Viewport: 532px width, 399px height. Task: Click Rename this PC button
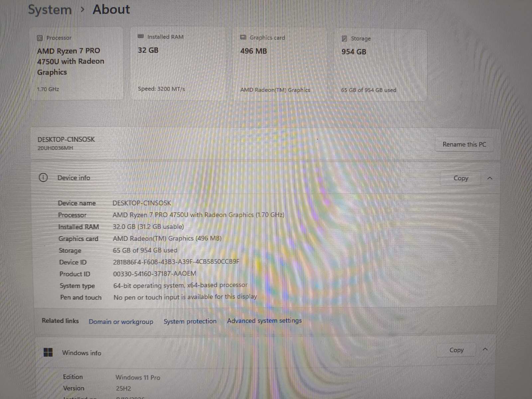point(464,144)
